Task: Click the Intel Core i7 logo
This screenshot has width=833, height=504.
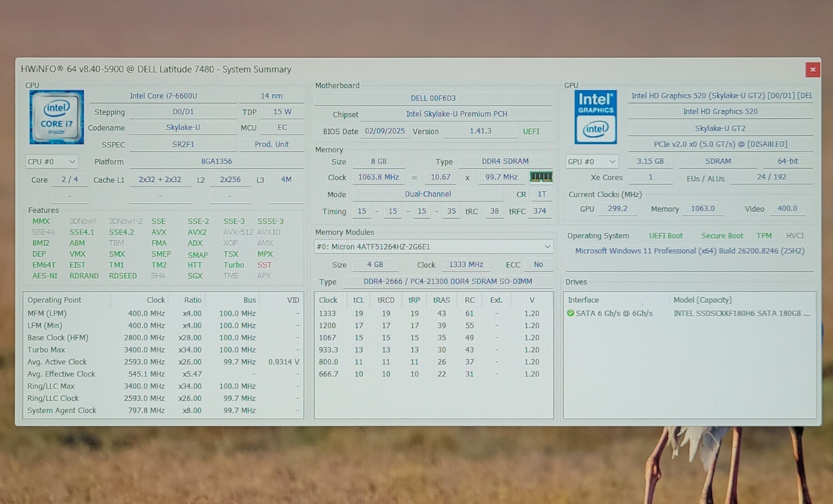Action: click(57, 117)
